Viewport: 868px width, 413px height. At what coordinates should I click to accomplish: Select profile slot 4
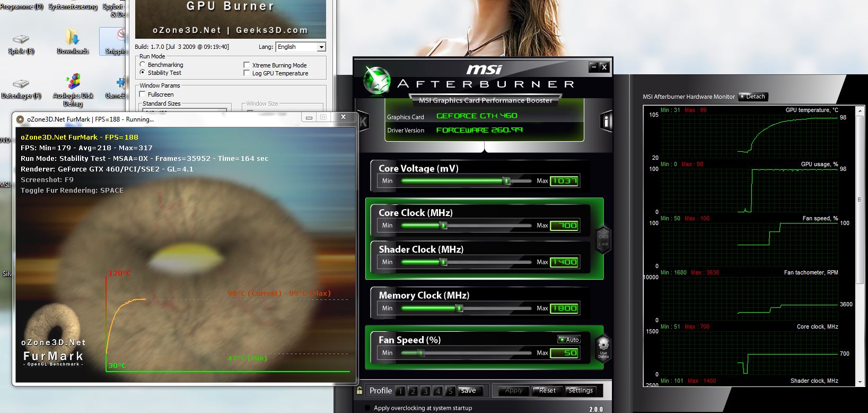[x=438, y=391]
